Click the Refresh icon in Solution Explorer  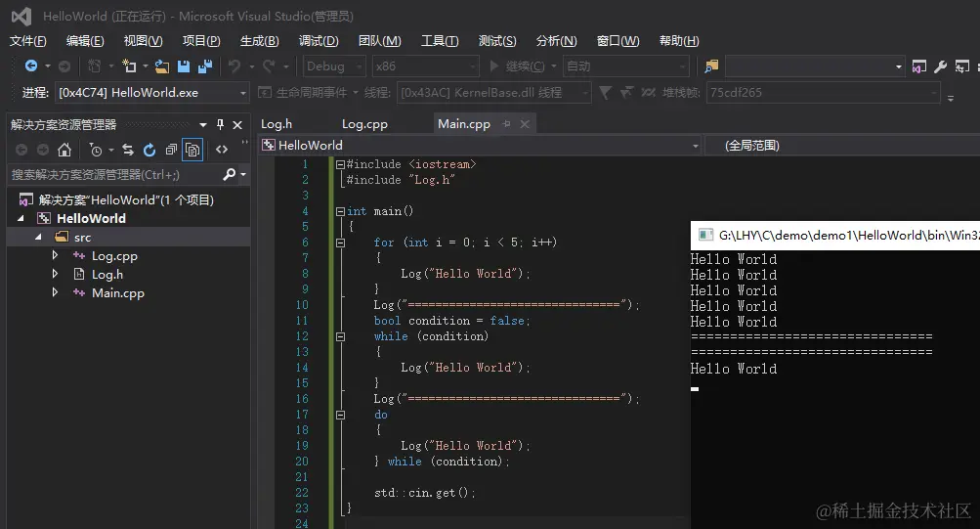[x=149, y=150]
